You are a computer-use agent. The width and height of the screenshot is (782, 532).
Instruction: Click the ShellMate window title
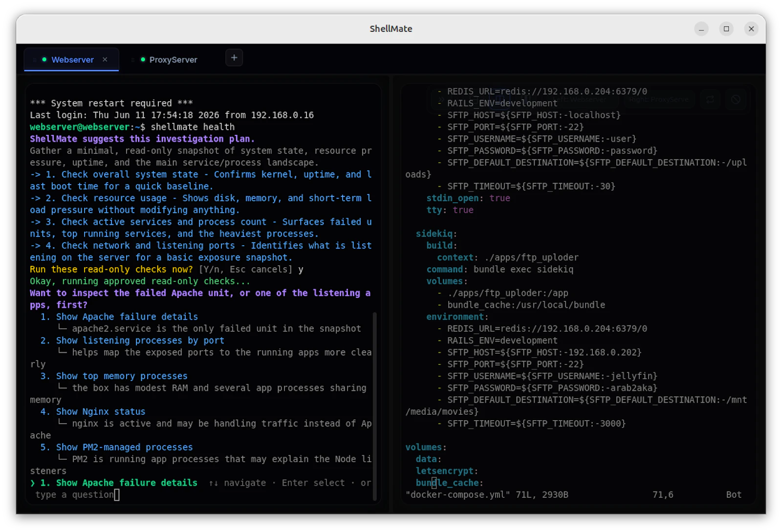[391, 29]
